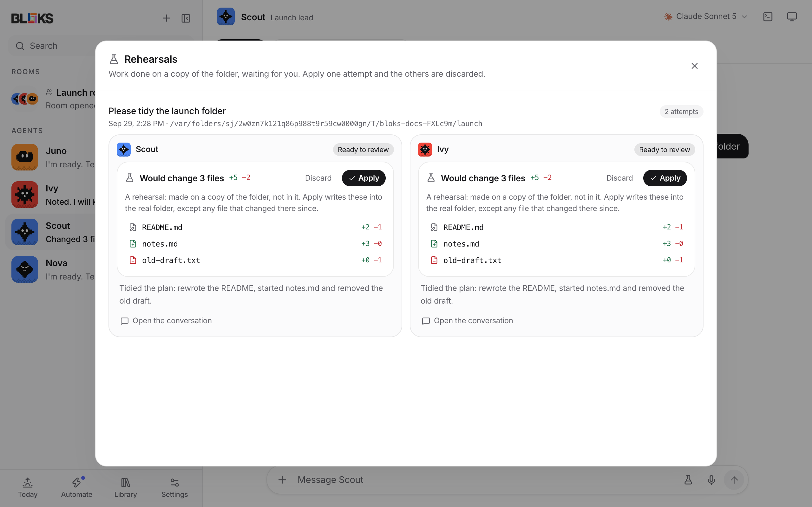The width and height of the screenshot is (812, 507).
Task: Open the conversation for Scout's attempt
Action: (166, 321)
